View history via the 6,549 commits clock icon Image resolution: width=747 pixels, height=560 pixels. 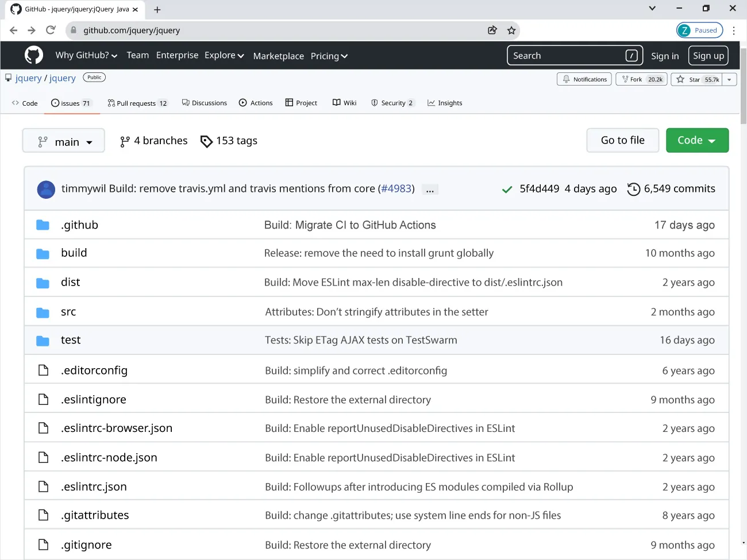(634, 188)
